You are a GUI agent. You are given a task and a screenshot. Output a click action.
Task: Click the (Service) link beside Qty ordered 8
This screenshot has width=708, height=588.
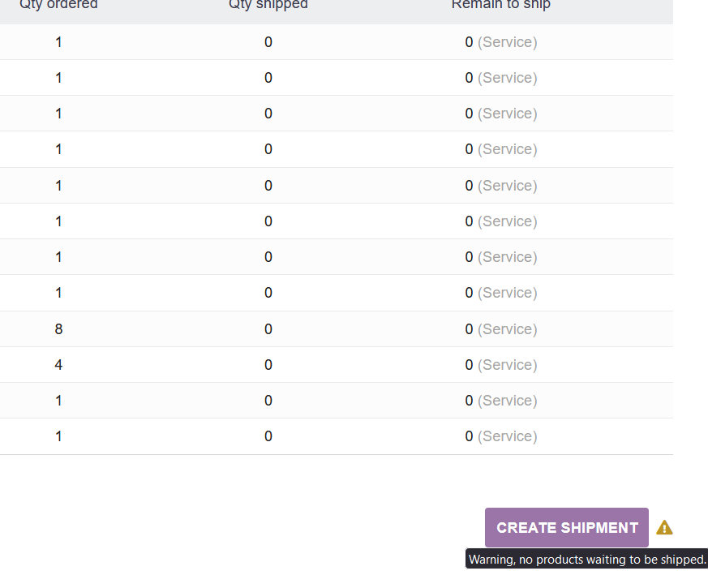pyautogui.click(x=508, y=328)
